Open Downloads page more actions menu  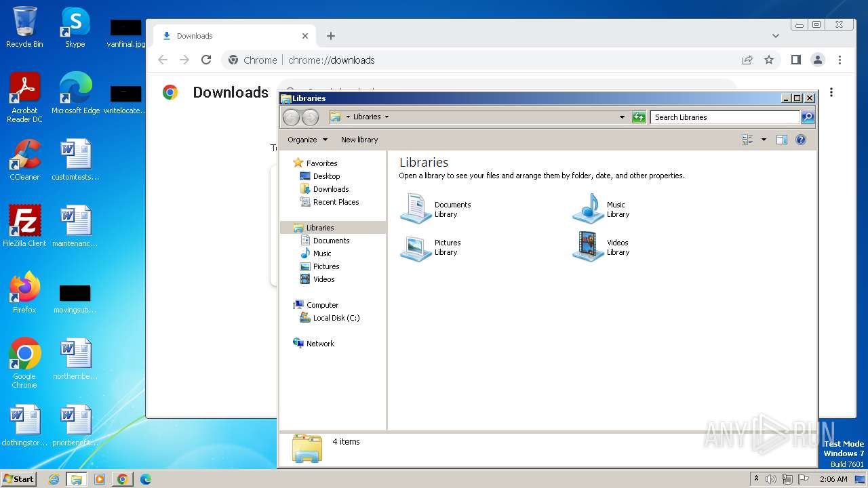[x=831, y=92]
